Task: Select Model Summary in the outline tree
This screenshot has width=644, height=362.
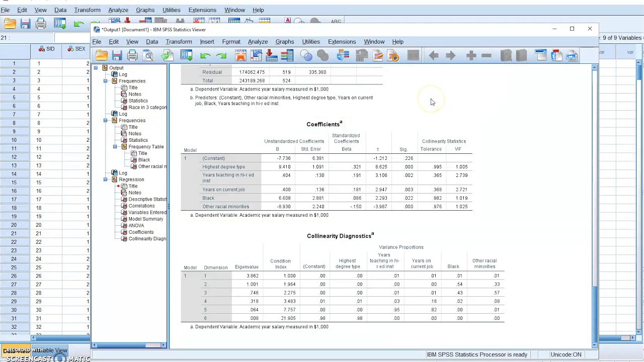Action: coord(145,219)
